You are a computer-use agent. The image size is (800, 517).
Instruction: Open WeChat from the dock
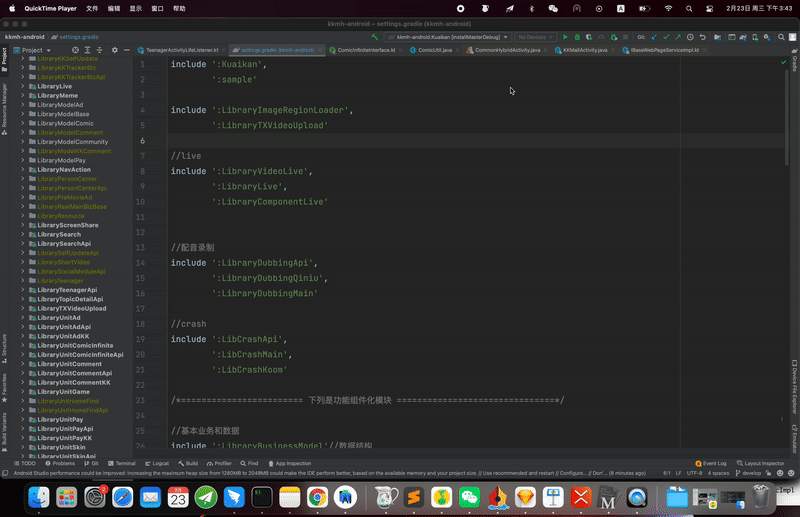click(469, 497)
